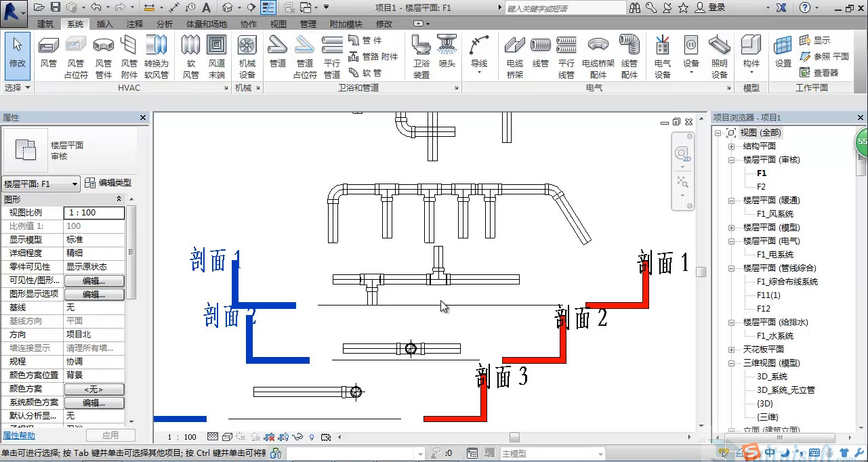
Task: Toggle thin lines in quick access toolbar
Action: (x=269, y=7)
